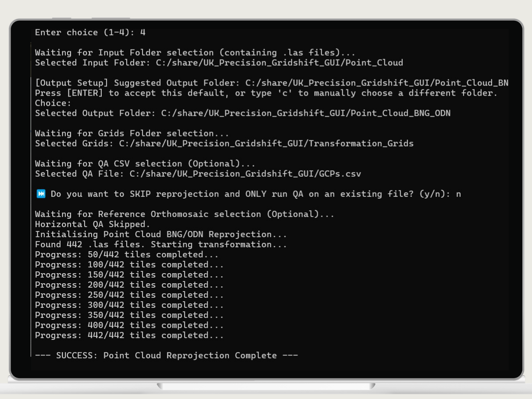The width and height of the screenshot is (532, 399).
Task: Click the Suggested Output Folder path text
Action: click(x=377, y=83)
